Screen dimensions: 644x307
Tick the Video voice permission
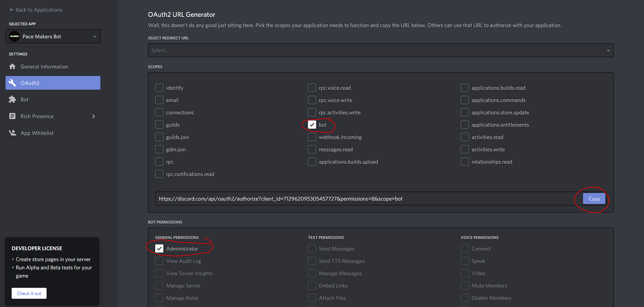click(465, 273)
